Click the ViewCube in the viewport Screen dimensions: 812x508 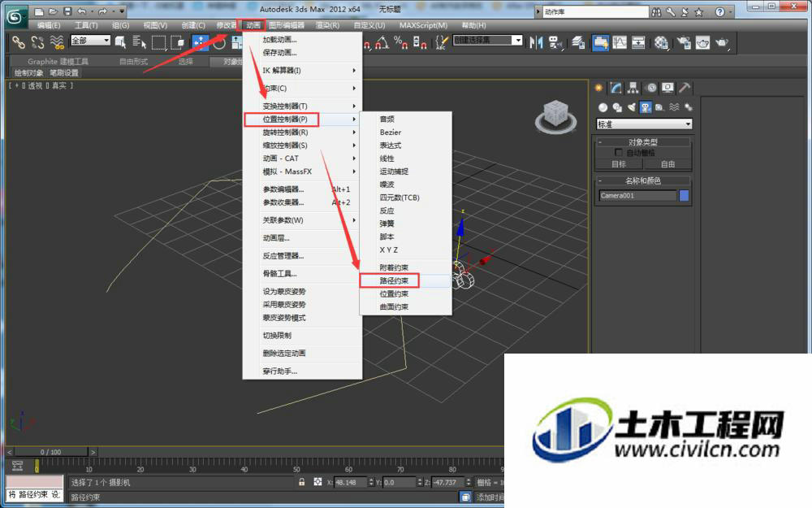pos(555,115)
